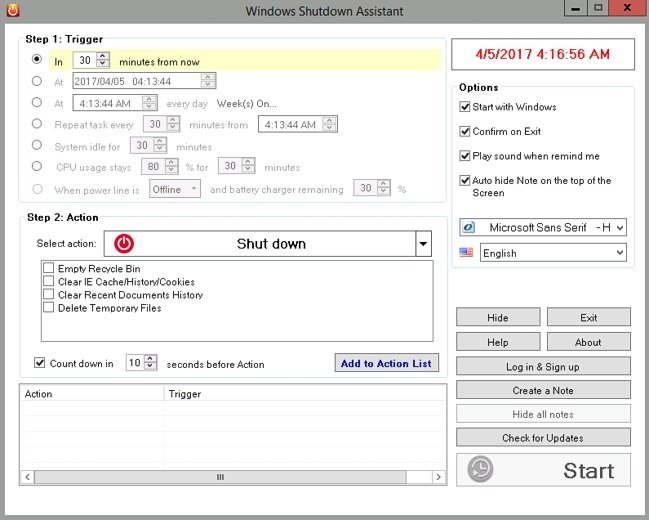
Task: Open the English language dropdown
Action: [620, 253]
